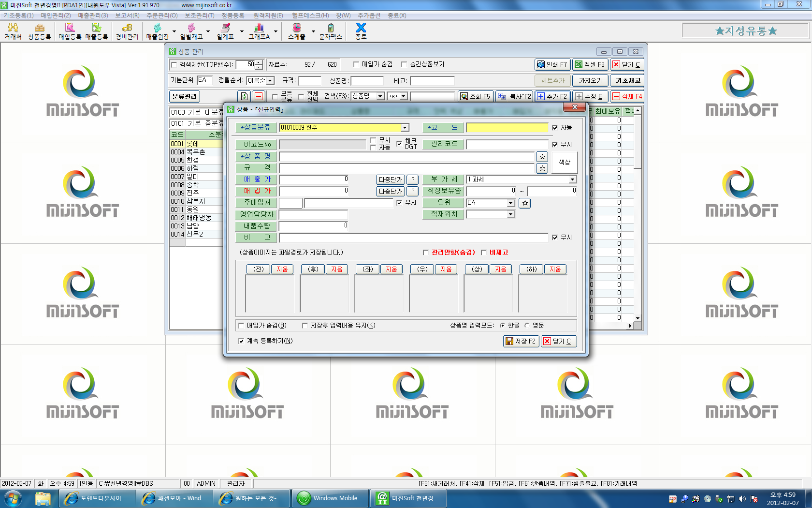Open the 일별재고 toolbar icon
The width and height of the screenshot is (812, 508).
(191, 31)
